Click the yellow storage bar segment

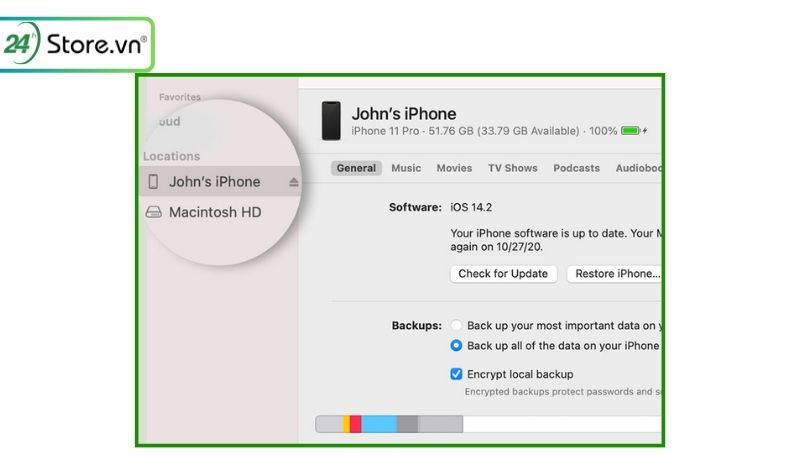(346, 424)
